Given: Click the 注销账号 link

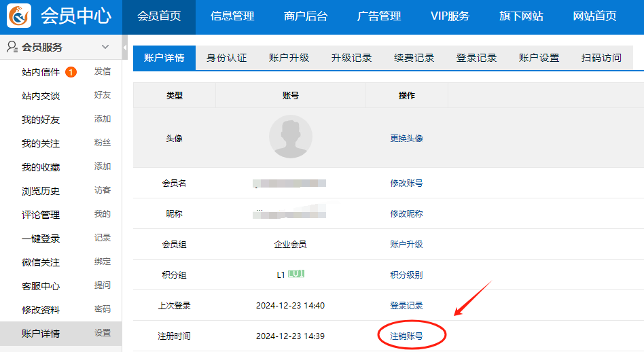Looking at the screenshot, I should tap(406, 336).
